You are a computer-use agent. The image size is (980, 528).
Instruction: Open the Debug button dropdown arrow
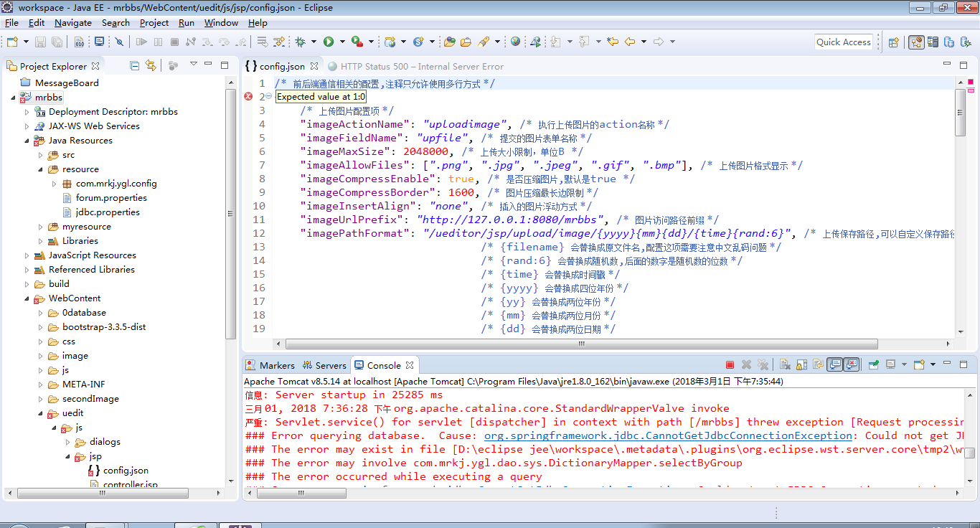click(x=314, y=42)
